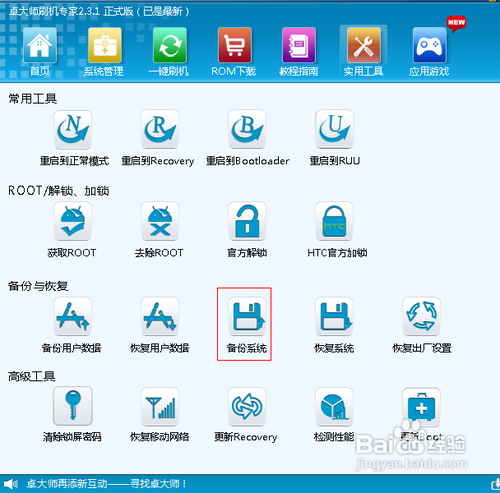This screenshot has height=493, width=500.
Task: Click the 获取ROOT android icon
Action: [x=73, y=221]
